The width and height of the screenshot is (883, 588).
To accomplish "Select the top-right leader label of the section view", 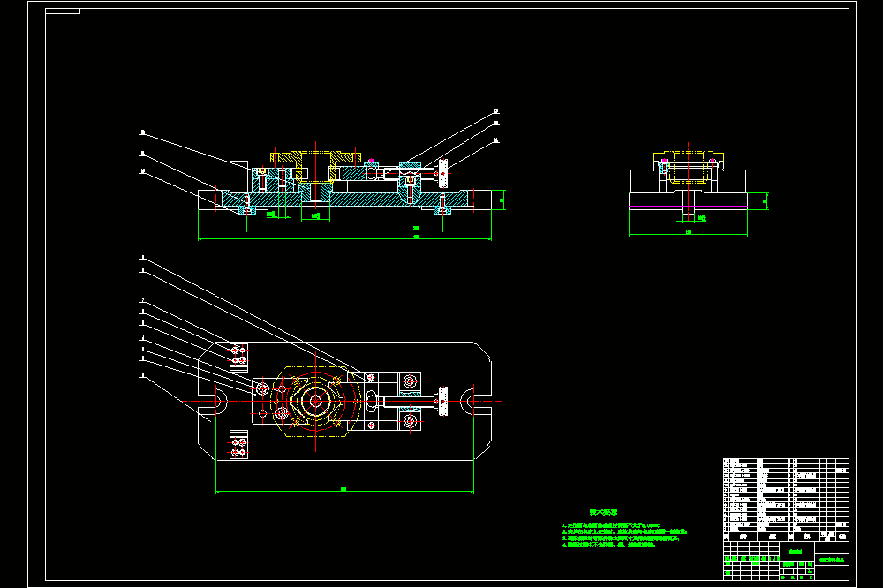I will (x=496, y=111).
